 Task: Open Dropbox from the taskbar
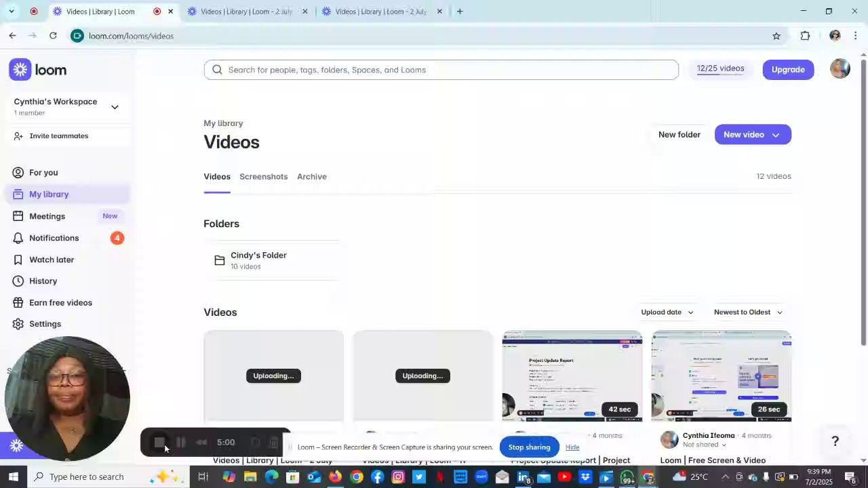pyautogui.click(x=585, y=477)
